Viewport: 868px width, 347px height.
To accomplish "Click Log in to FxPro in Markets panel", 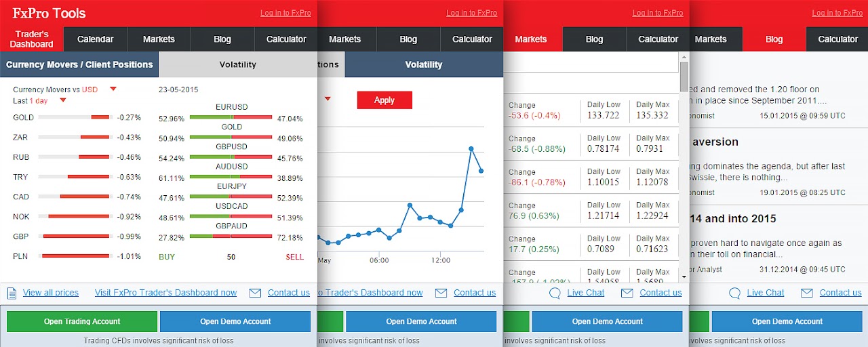I will (658, 13).
